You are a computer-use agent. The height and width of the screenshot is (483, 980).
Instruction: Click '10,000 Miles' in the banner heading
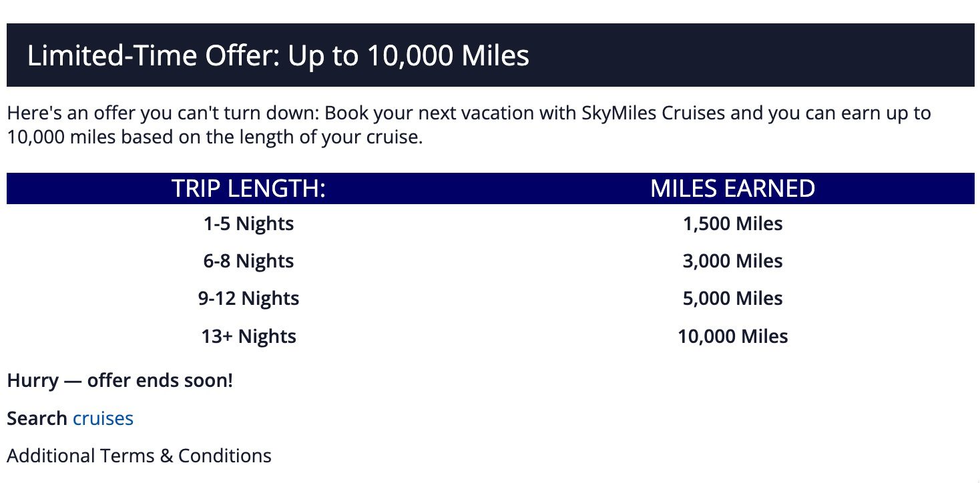[x=447, y=55]
